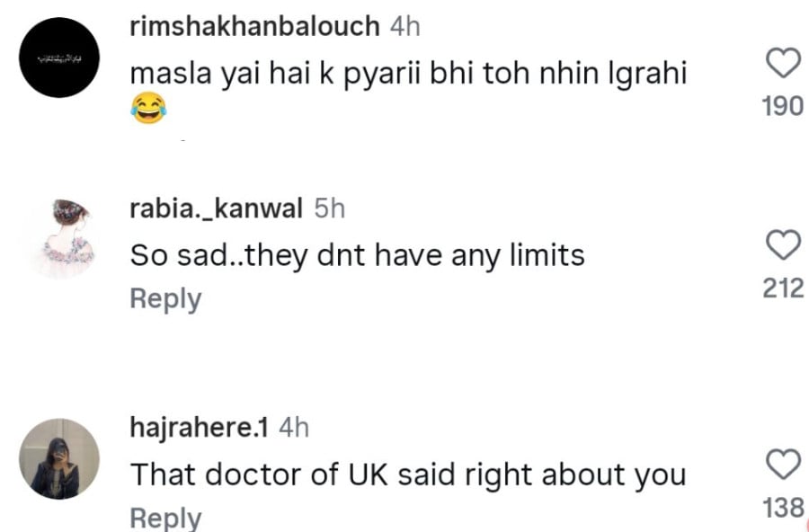View rabia._kanwal's profile avatar

(60, 238)
